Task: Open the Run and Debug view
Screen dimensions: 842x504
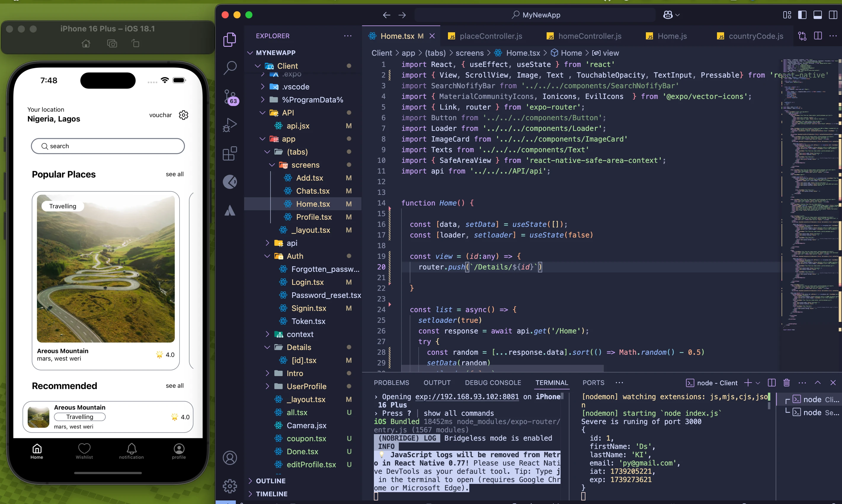Action: point(230,125)
